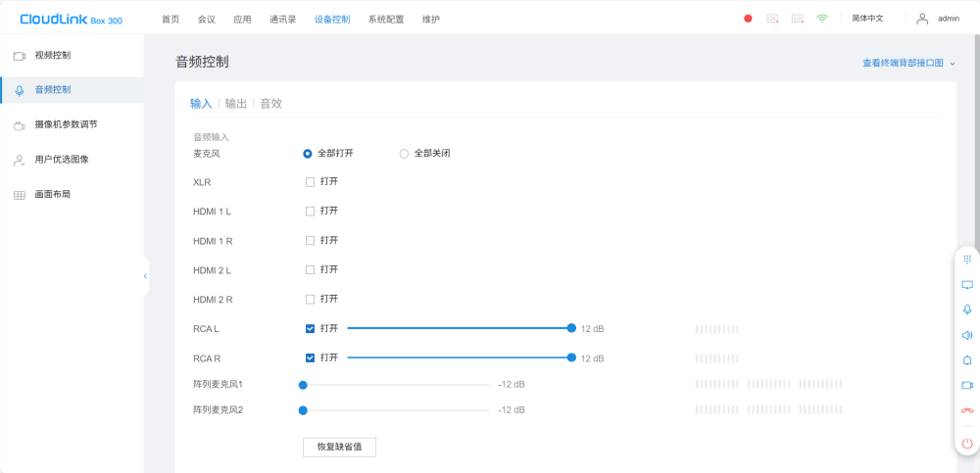Click the red hang-up phone icon
The image size is (980, 473).
pyautogui.click(x=967, y=410)
